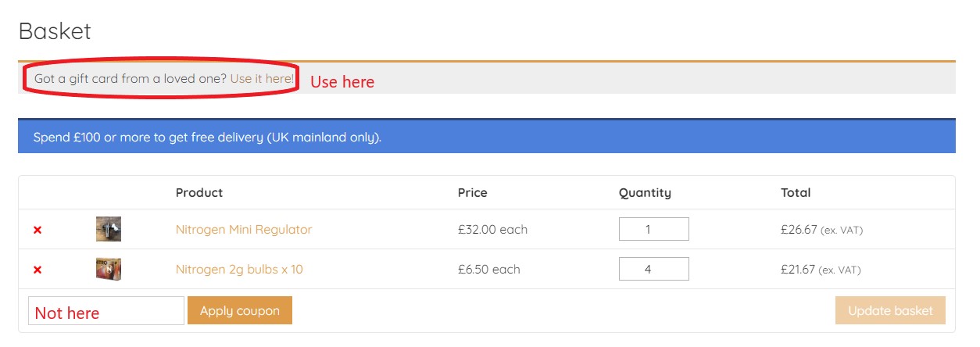This screenshot has width=980, height=347.
Task: Click the Apply coupon button
Action: pos(240,310)
